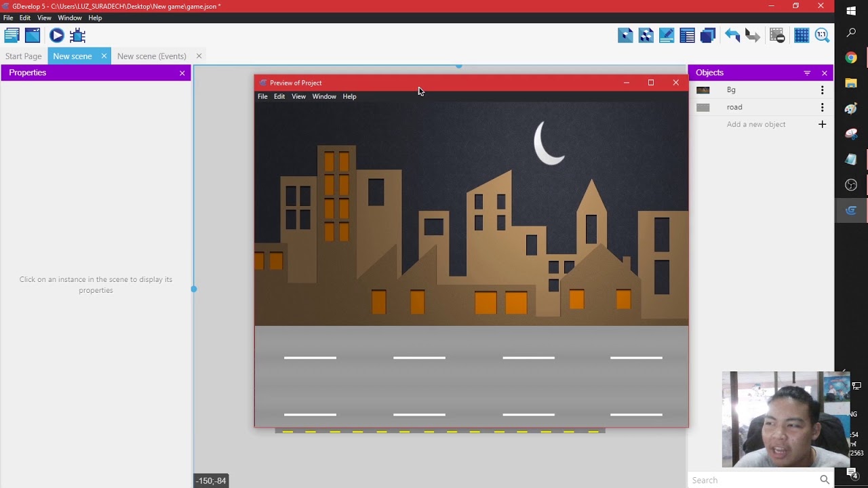Switch to the Start Page tab
868x488 pixels.
coord(24,56)
